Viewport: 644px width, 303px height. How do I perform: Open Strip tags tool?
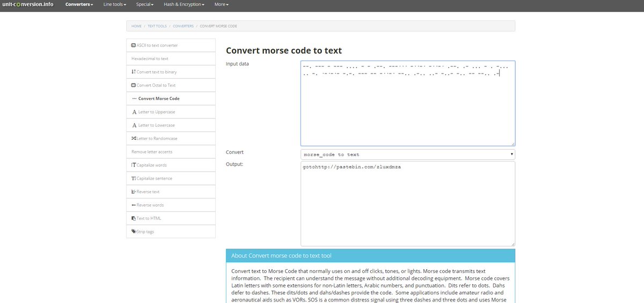(x=171, y=232)
